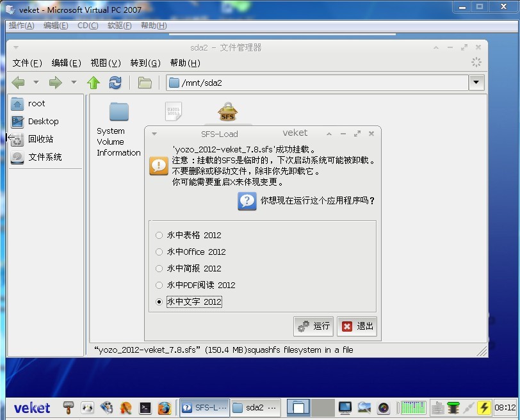Viewport: 520px width, 420px height.
Task: Open the veket start menu
Action: click(32, 408)
